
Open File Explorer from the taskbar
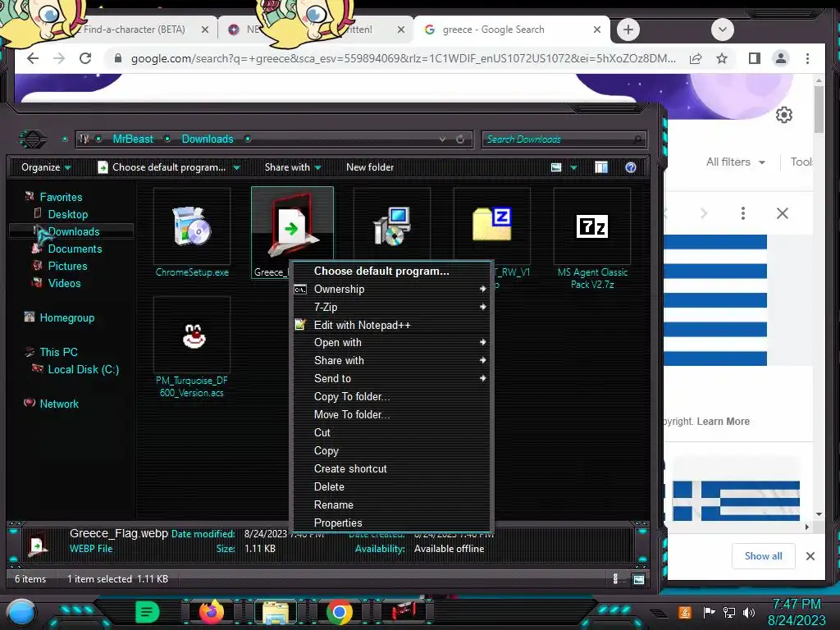click(x=276, y=612)
